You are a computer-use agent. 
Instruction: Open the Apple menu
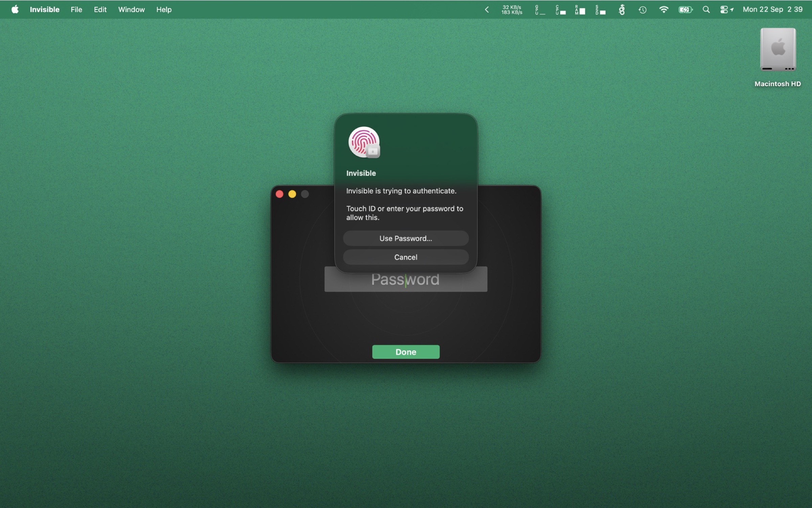tap(15, 9)
